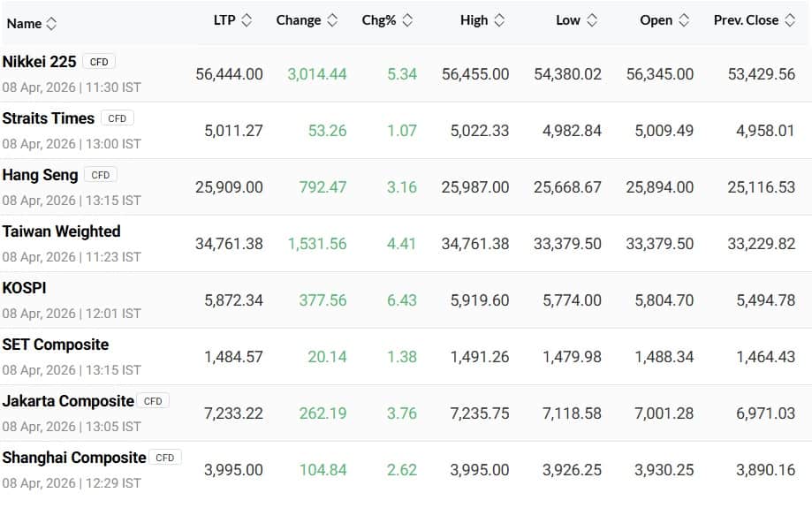
Task: Sort by Change column arrows
Action: pos(332,20)
